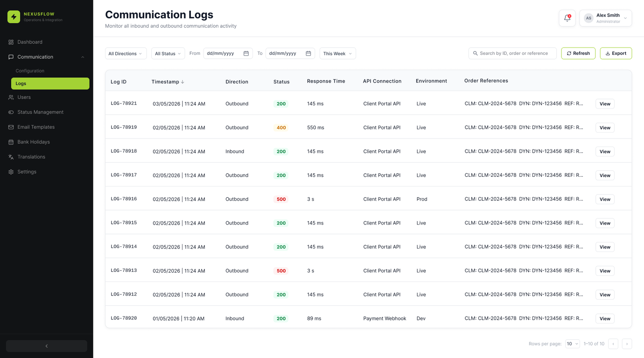Open the notifications bell

coord(567,18)
